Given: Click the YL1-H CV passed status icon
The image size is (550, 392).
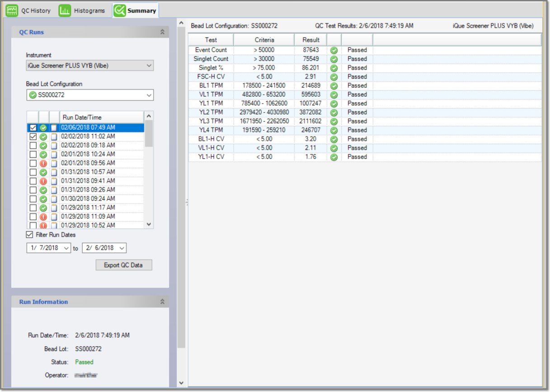Looking at the screenshot, I should [x=334, y=157].
